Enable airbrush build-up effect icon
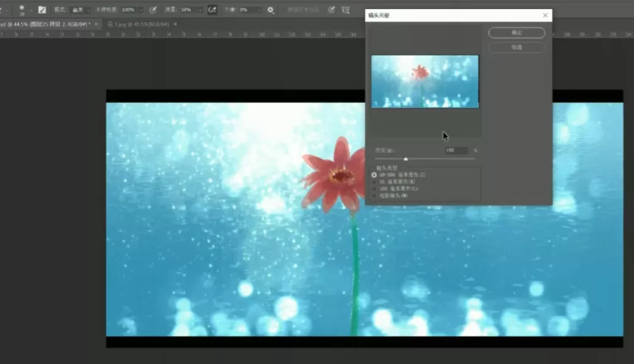The width and height of the screenshot is (634, 364). (212, 10)
